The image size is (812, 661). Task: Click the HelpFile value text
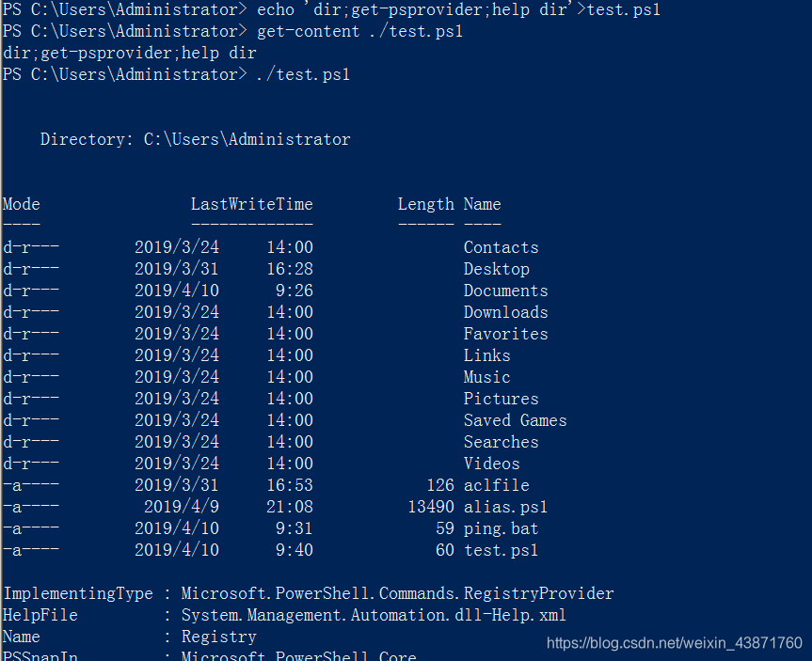pyautogui.click(x=374, y=615)
